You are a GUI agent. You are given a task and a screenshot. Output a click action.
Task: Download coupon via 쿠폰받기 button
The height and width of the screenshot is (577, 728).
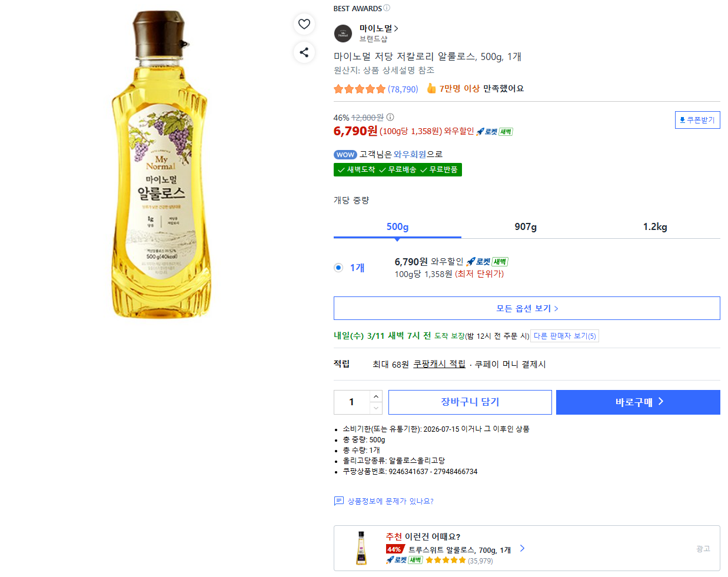[697, 120]
